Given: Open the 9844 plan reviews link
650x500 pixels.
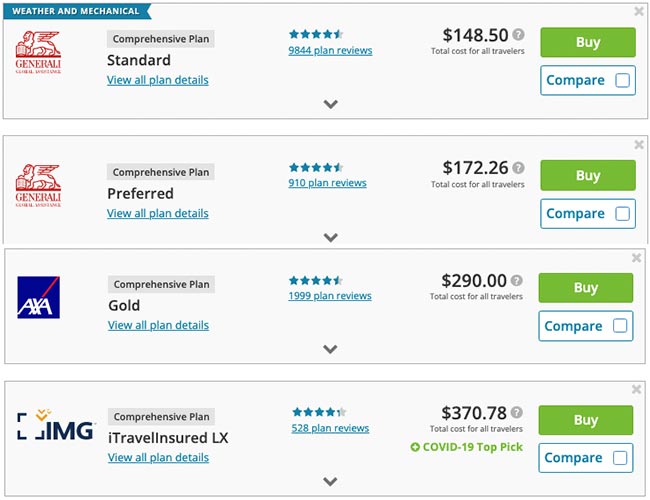Looking at the screenshot, I should pyautogui.click(x=330, y=50).
